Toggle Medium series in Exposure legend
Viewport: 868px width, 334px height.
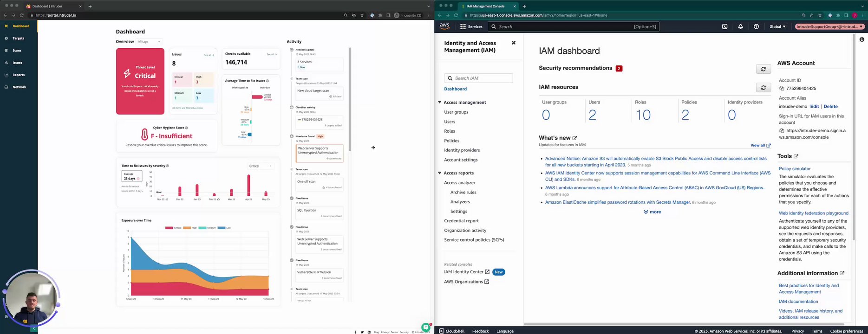click(x=207, y=228)
